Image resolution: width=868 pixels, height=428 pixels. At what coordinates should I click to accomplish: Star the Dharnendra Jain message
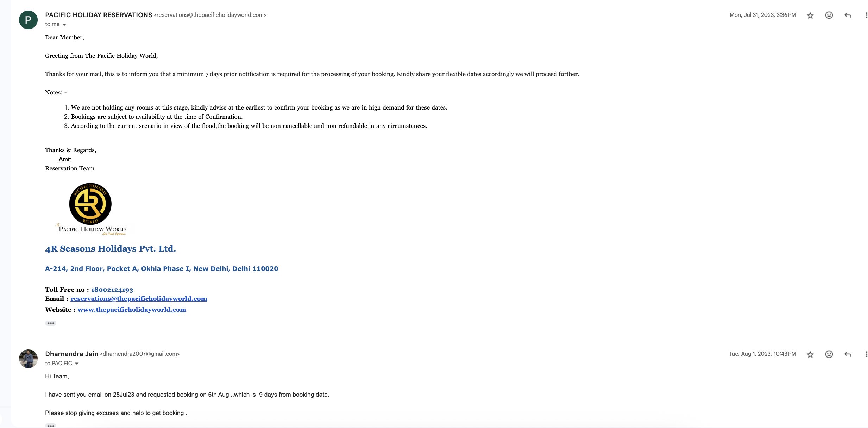point(810,354)
